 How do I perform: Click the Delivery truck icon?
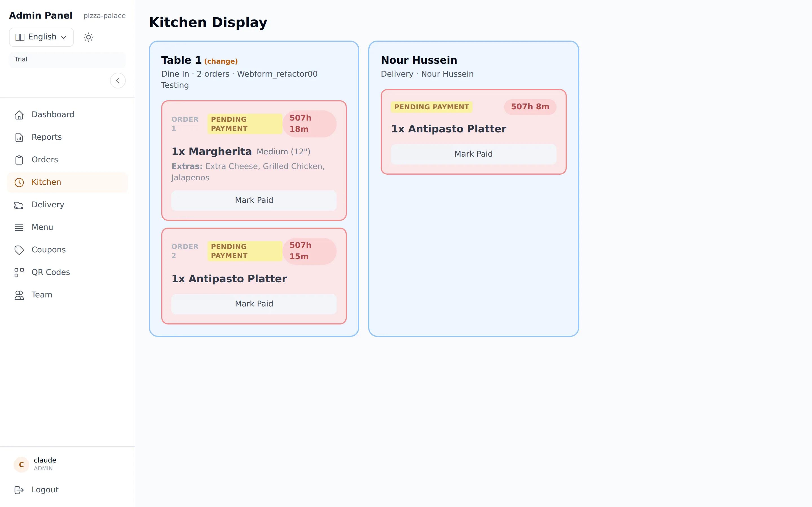[x=19, y=205]
